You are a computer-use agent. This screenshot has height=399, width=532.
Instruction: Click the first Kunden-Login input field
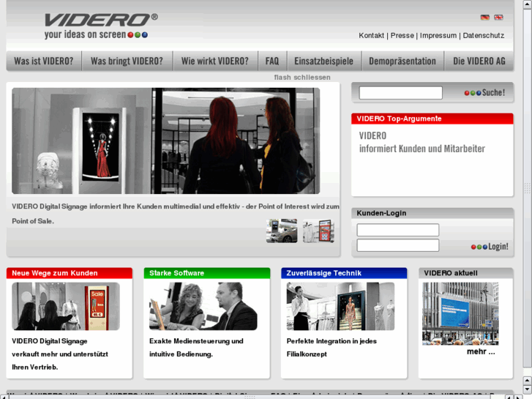point(397,230)
